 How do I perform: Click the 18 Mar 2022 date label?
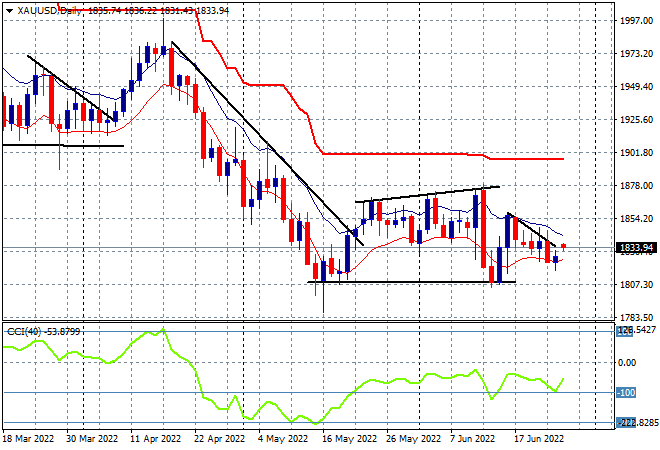pyautogui.click(x=29, y=439)
